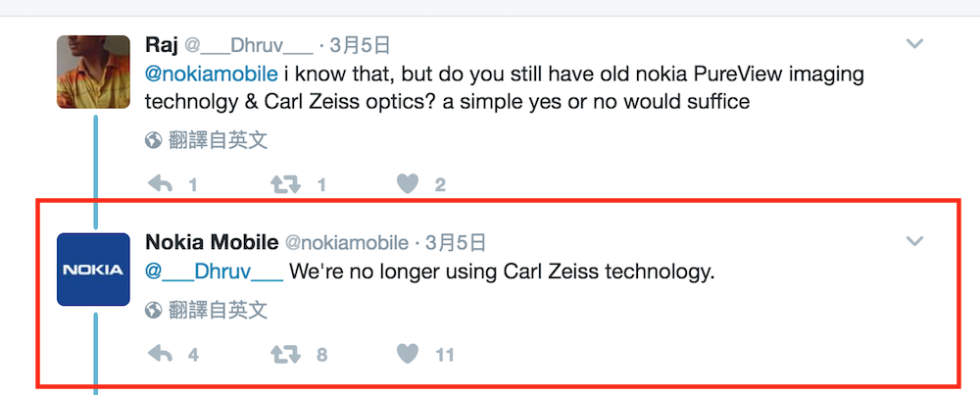Open Raj's profile picture
The width and height of the screenshot is (980, 395).
point(93,72)
